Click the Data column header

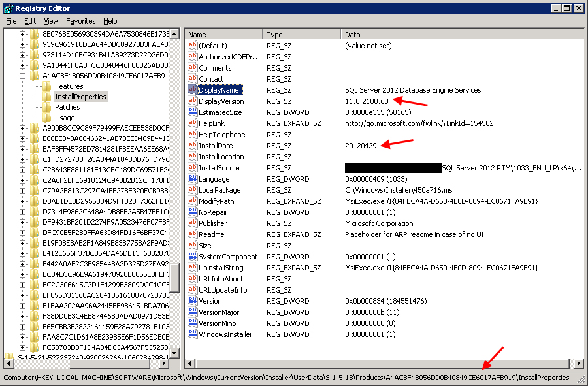tap(463, 35)
